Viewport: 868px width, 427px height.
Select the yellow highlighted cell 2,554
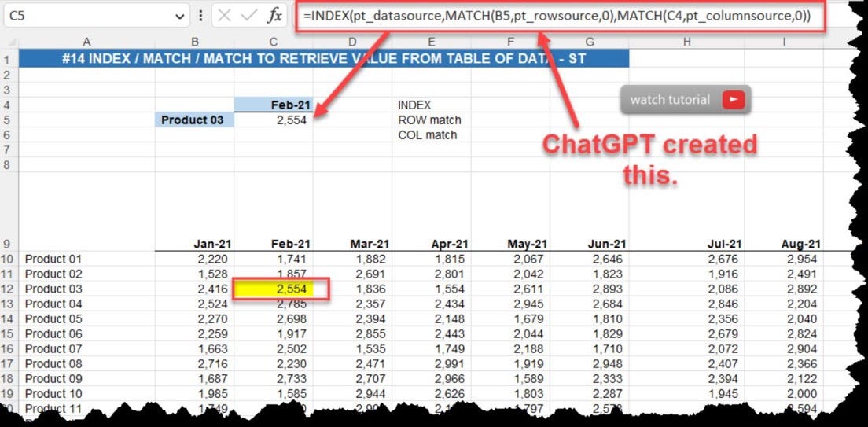click(274, 289)
